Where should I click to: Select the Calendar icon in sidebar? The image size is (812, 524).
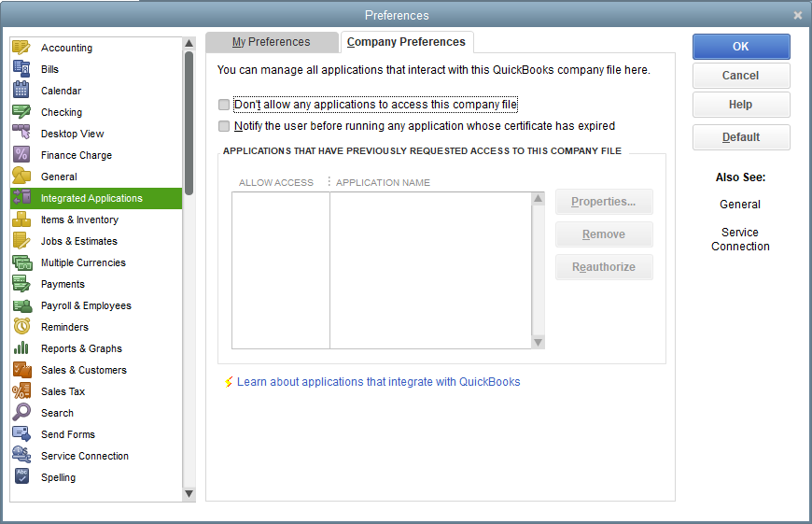(21, 91)
